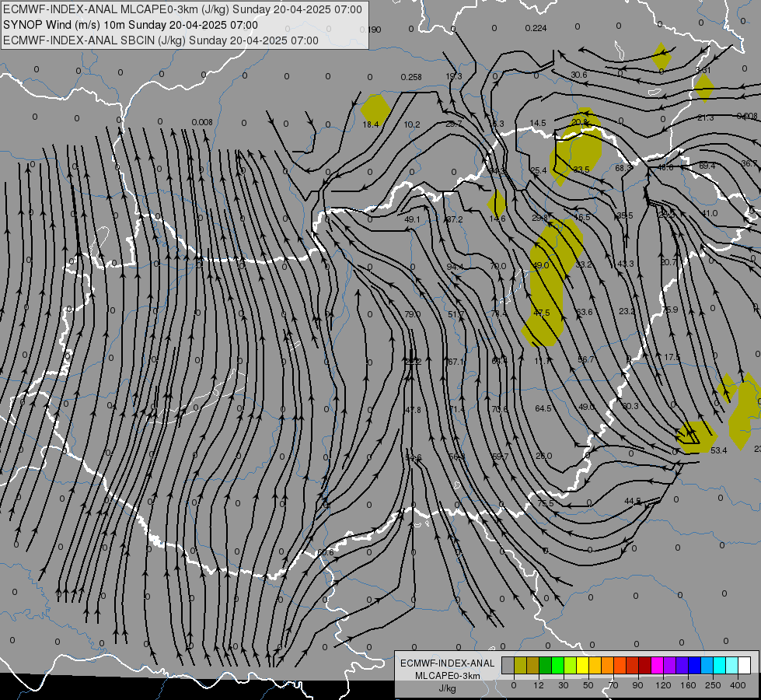
Task: Click the map value 94.4
Action: point(455,268)
